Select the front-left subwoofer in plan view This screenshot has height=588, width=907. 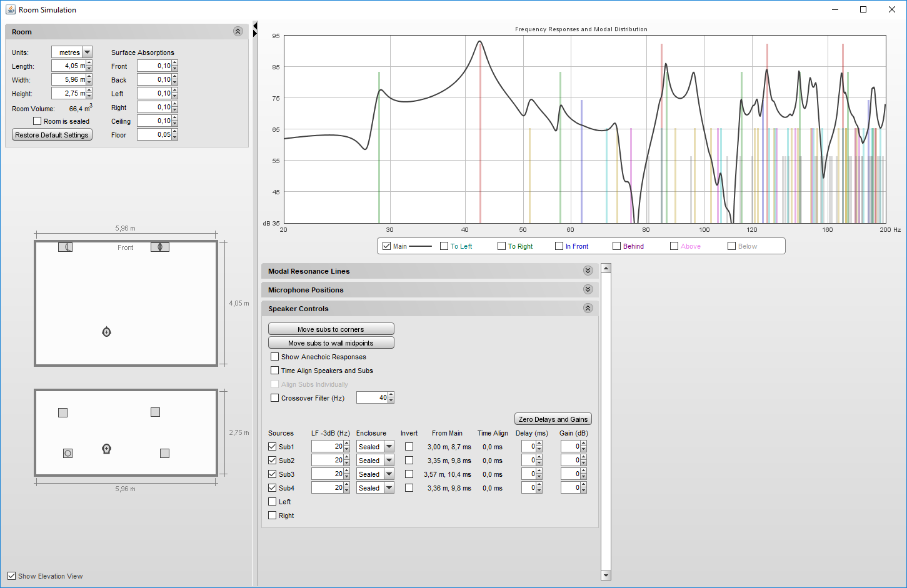[x=65, y=247]
